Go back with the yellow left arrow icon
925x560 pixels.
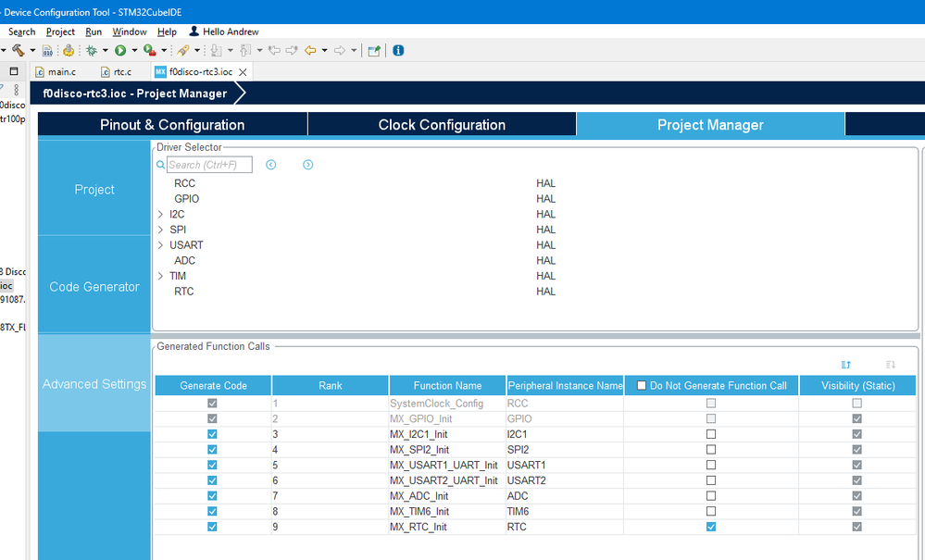pyautogui.click(x=310, y=51)
